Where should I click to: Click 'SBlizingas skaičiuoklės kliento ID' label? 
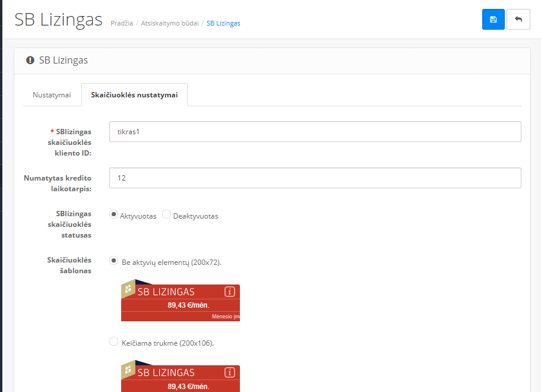[69, 142]
